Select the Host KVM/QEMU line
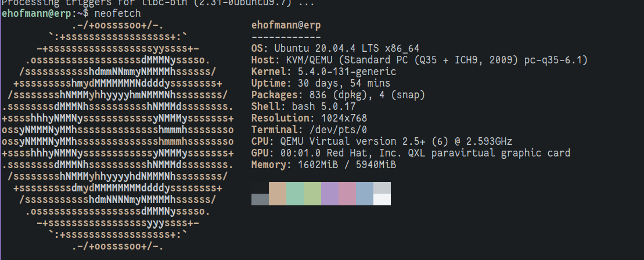 pyautogui.click(x=419, y=60)
